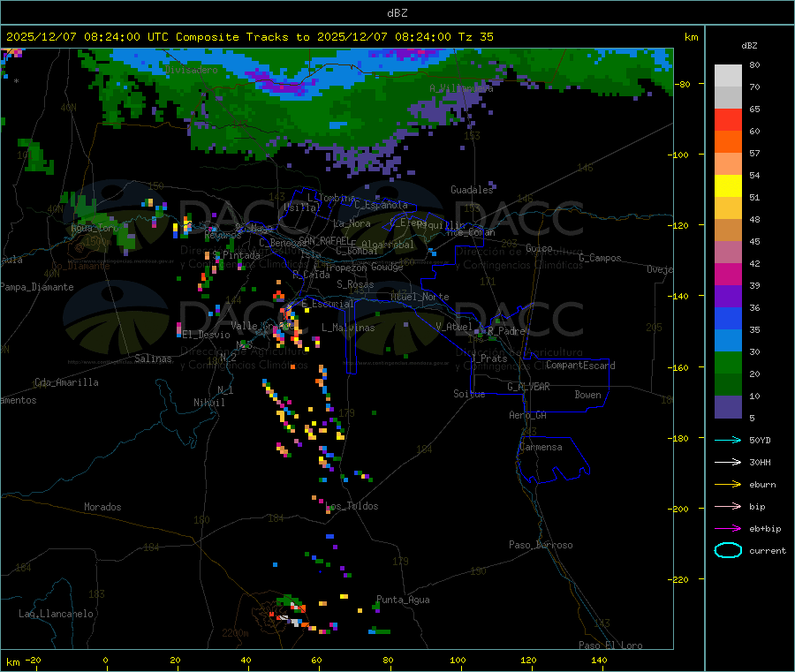Click the -80 km y-axis tick label
The width and height of the screenshot is (795, 672).
point(682,84)
